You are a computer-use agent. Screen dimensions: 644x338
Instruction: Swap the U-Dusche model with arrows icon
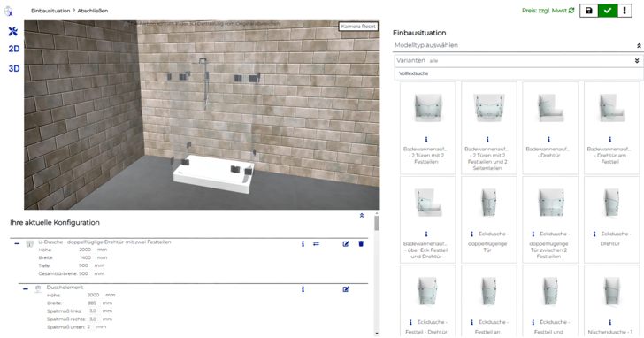[316, 244]
